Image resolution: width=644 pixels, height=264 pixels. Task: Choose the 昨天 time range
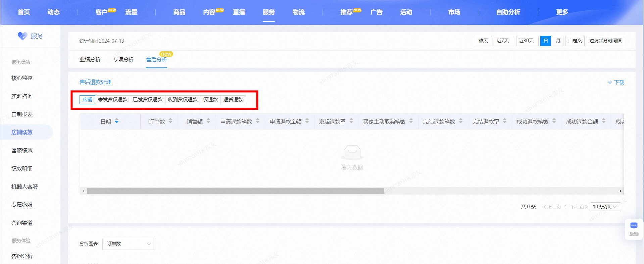point(483,41)
